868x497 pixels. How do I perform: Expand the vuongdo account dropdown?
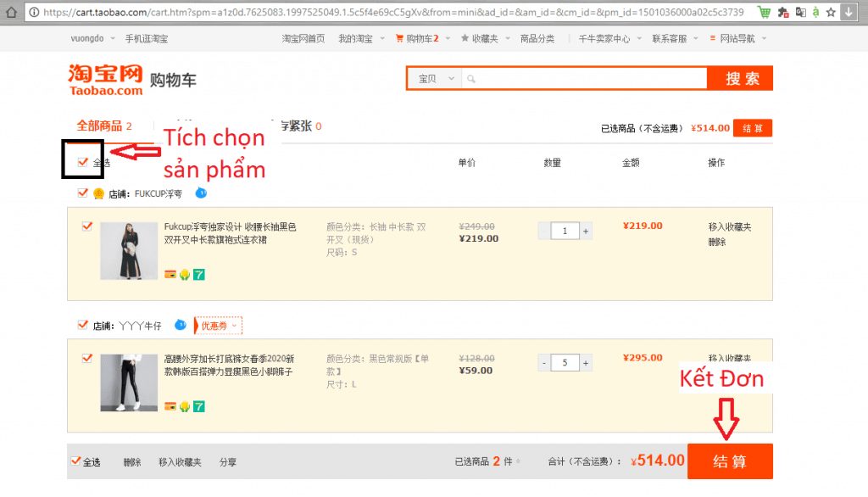tap(92, 38)
